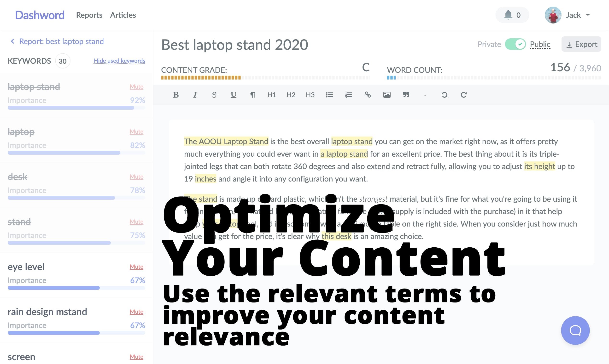Mute the laptop stand keyword
Viewport: 609px width, 364px height.
click(x=136, y=87)
